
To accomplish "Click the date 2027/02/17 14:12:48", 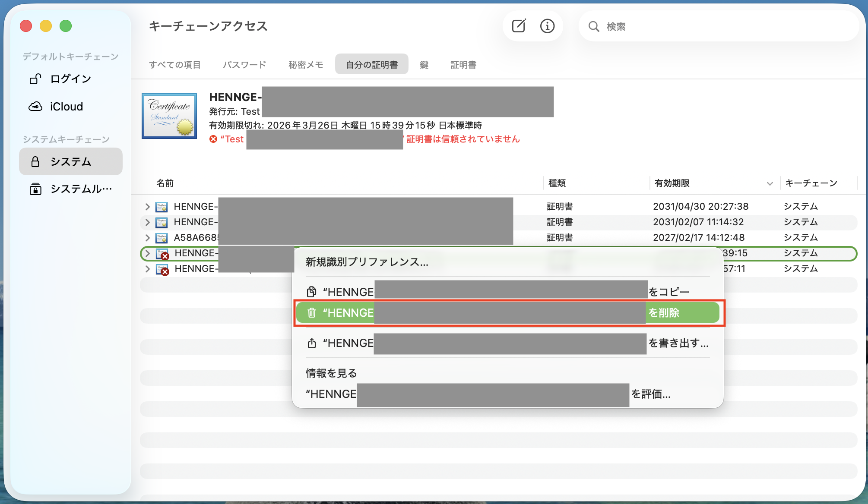I will tap(699, 238).
